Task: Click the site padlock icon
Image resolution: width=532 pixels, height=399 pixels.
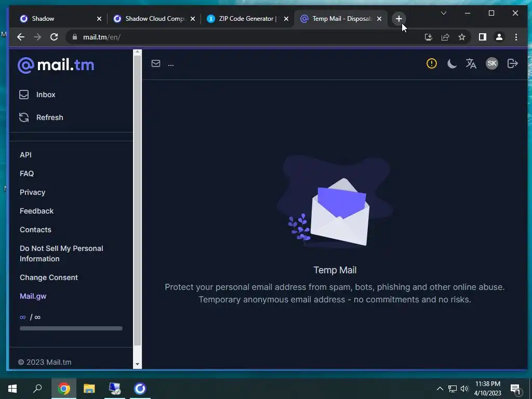Action: click(x=75, y=37)
